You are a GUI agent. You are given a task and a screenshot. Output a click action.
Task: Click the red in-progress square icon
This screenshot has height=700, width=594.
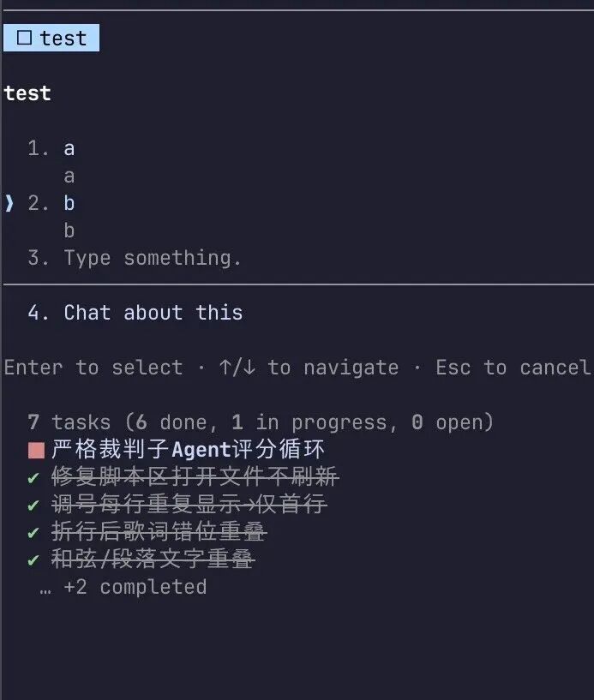36,450
